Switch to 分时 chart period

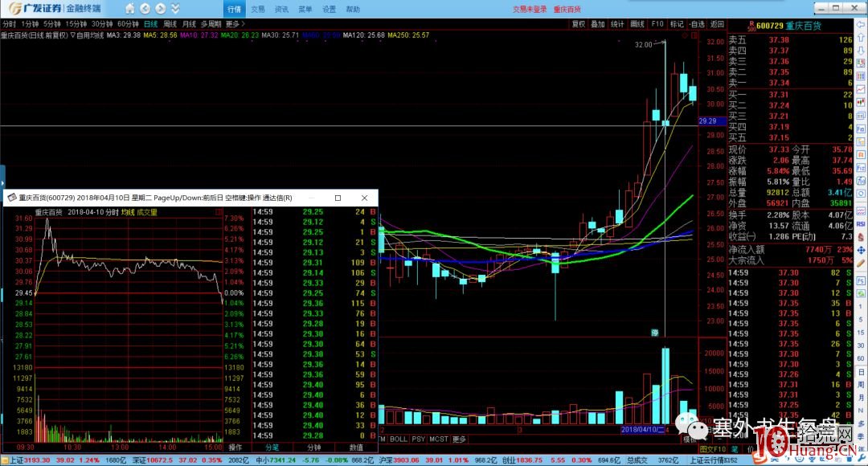pos(10,24)
